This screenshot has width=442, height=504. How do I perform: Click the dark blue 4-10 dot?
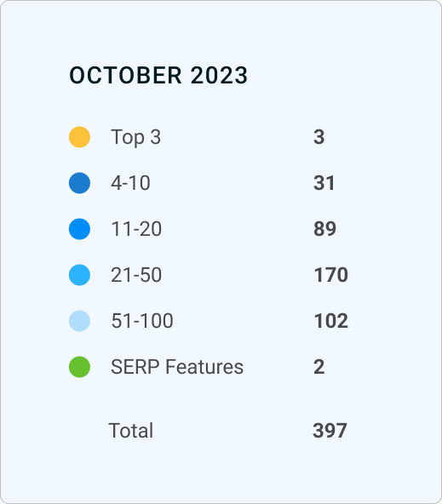tap(79, 183)
